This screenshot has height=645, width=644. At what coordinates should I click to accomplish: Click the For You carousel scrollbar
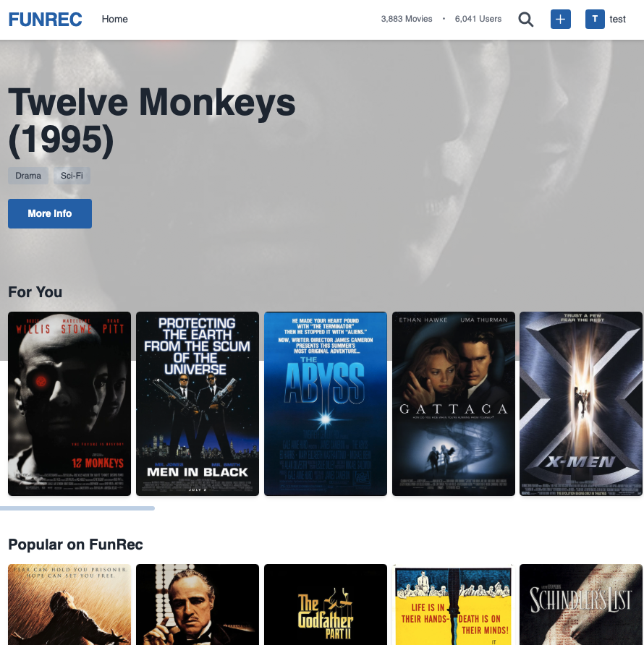coord(77,508)
